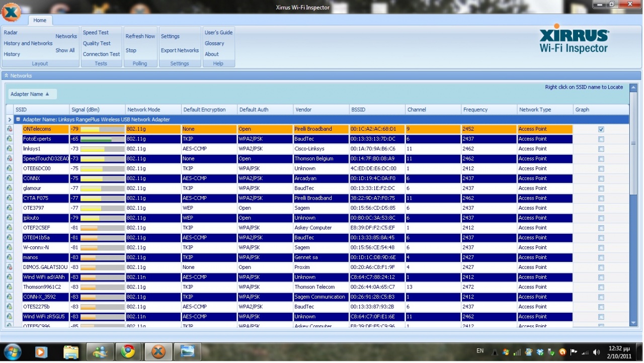Open the Windows Live Messenger taskbar icon
The width and height of the screenshot is (644, 363).
(x=100, y=351)
